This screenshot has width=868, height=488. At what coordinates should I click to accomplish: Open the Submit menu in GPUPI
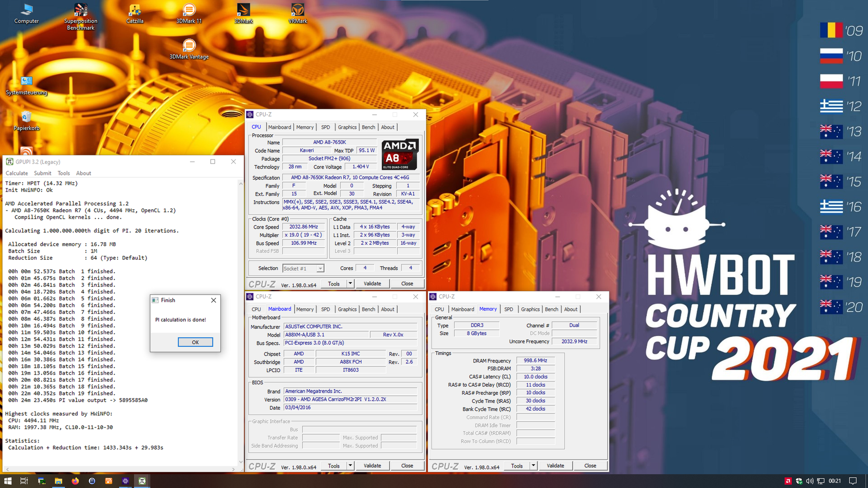[42, 173]
